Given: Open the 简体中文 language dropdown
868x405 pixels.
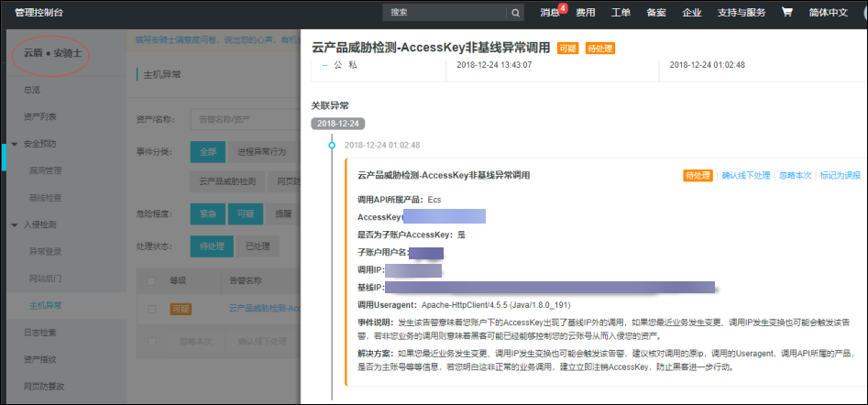Looking at the screenshot, I should pos(829,13).
